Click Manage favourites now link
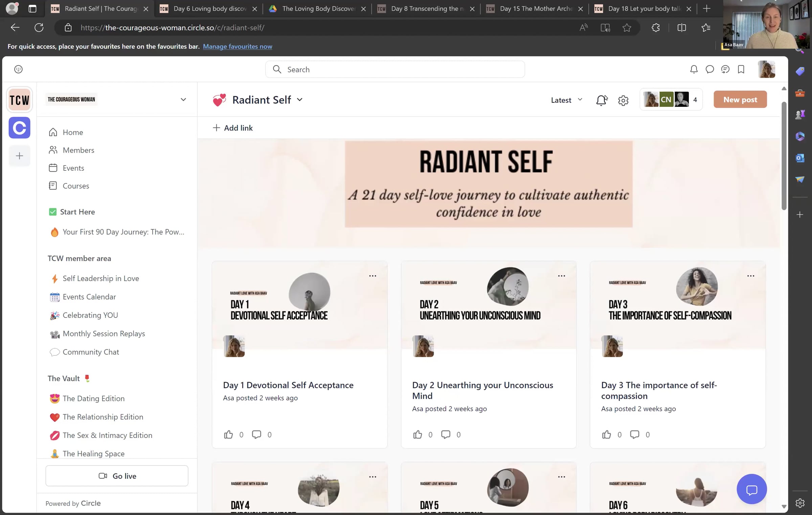 pyautogui.click(x=238, y=46)
